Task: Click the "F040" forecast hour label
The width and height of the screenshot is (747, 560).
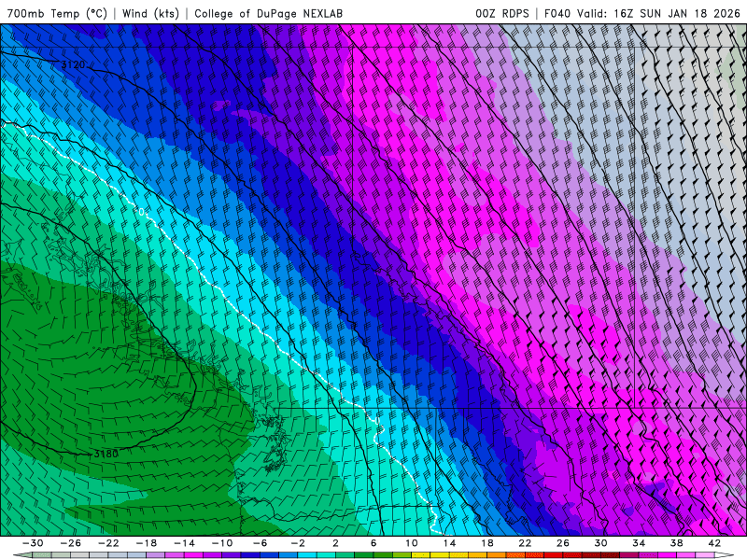Action: tap(557, 13)
